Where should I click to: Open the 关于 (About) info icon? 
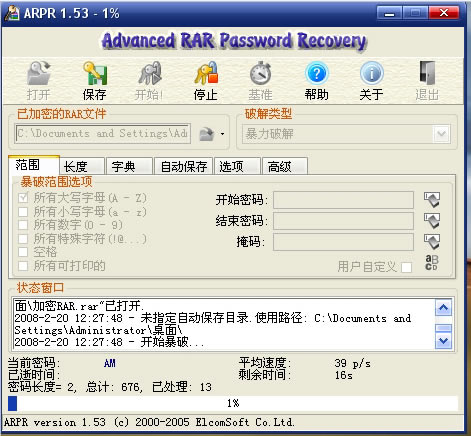point(371,73)
